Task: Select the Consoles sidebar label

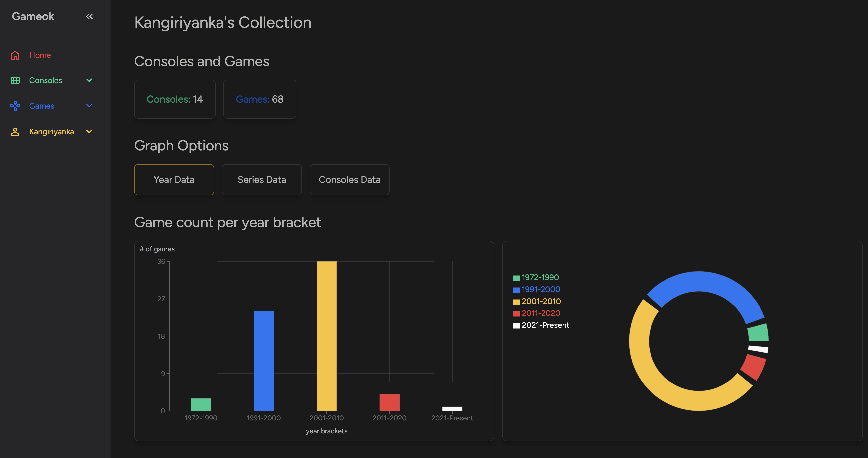Action: coord(46,80)
